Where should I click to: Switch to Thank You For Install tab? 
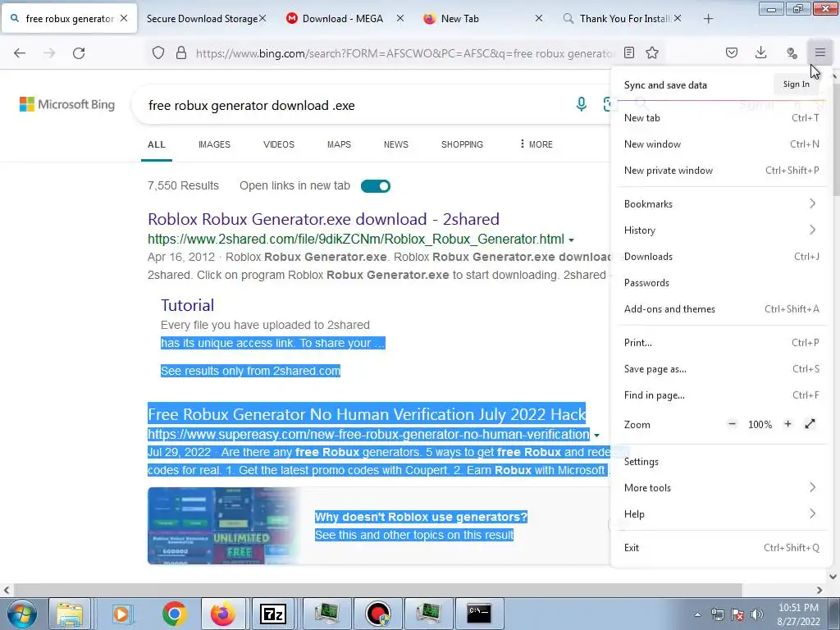coord(624,19)
